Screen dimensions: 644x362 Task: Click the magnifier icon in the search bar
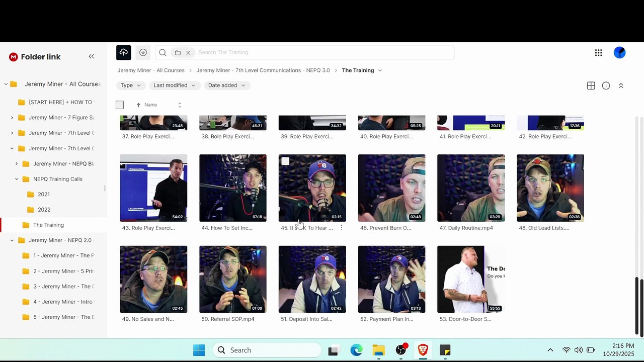click(x=163, y=52)
